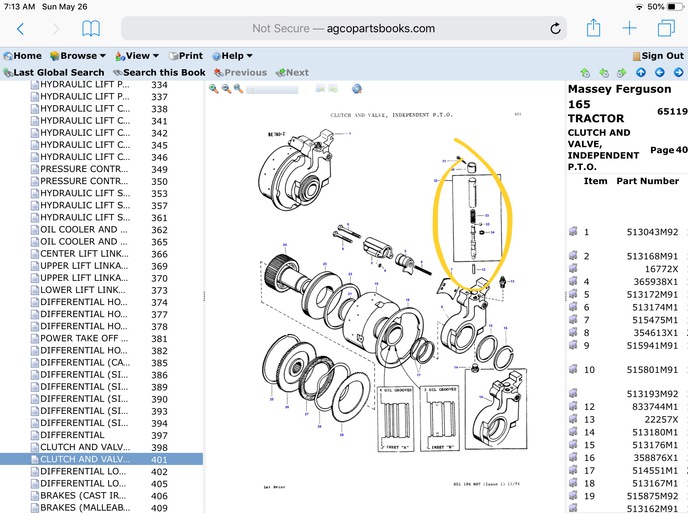
Task: Zoom in on the diagram
Action: point(214,89)
